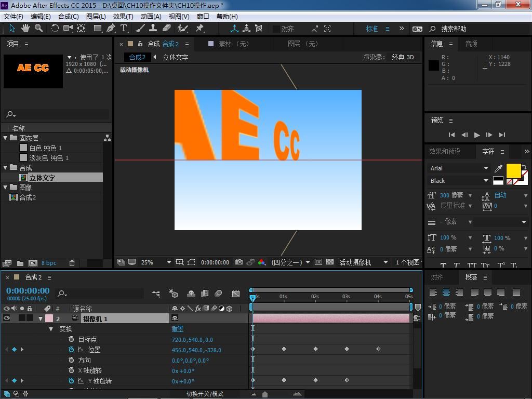Open the eyedropper color picker in Character panel
Viewport: 532px width, 399px height.
point(498,168)
